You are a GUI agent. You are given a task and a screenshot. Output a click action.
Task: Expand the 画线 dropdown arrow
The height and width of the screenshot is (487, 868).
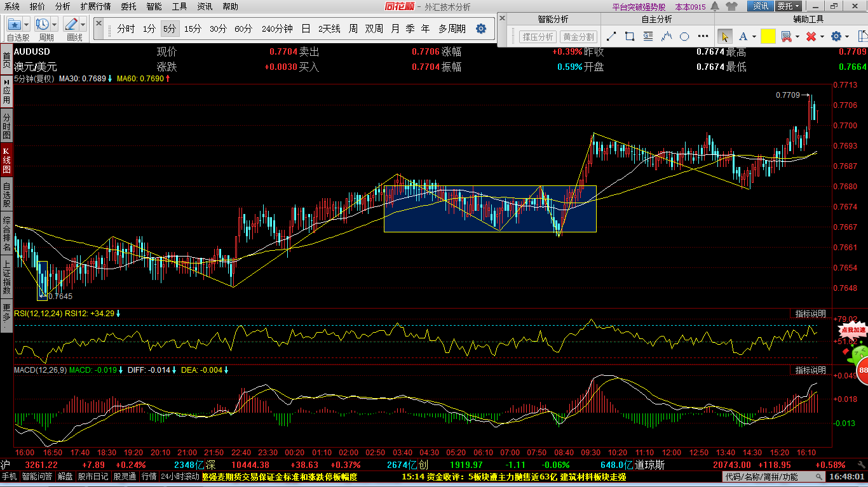[83, 25]
